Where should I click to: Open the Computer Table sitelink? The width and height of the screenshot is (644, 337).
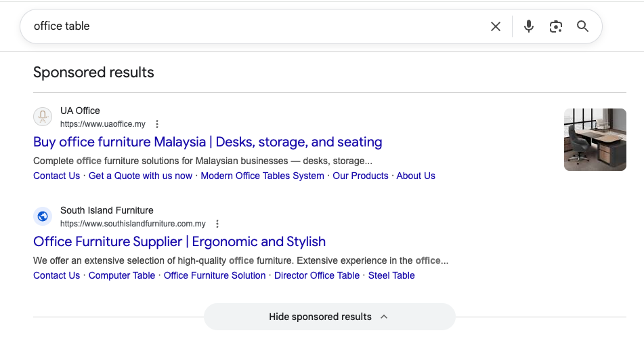(122, 275)
